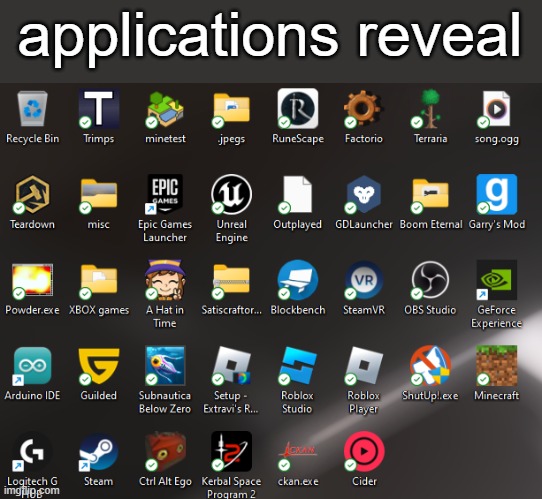The width and height of the screenshot is (542, 499).
Task: Select the Factorio gear icon
Action: point(364,109)
